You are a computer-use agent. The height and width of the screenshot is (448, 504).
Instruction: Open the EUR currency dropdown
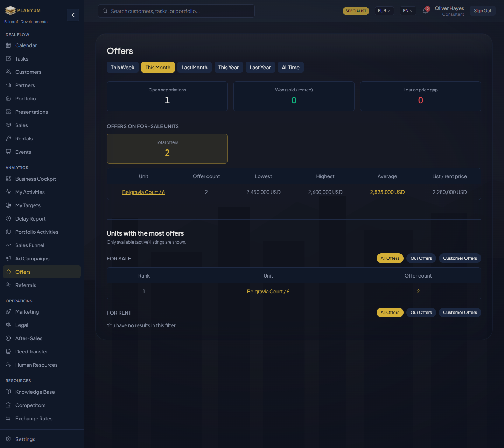coord(384,11)
